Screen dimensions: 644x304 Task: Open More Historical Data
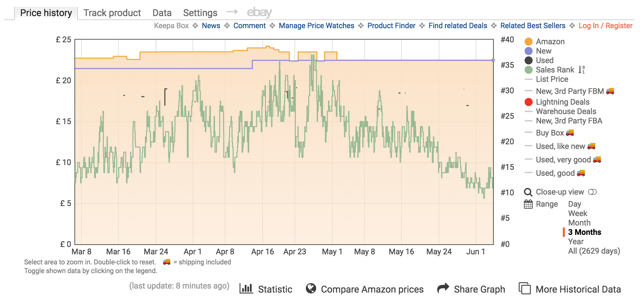[x=578, y=289]
